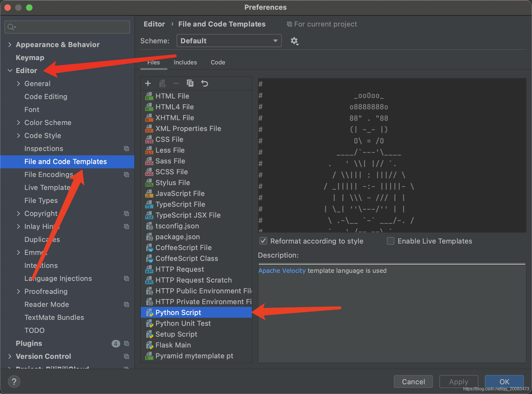
Task: Expand the Version Control section
Action: click(x=10, y=356)
